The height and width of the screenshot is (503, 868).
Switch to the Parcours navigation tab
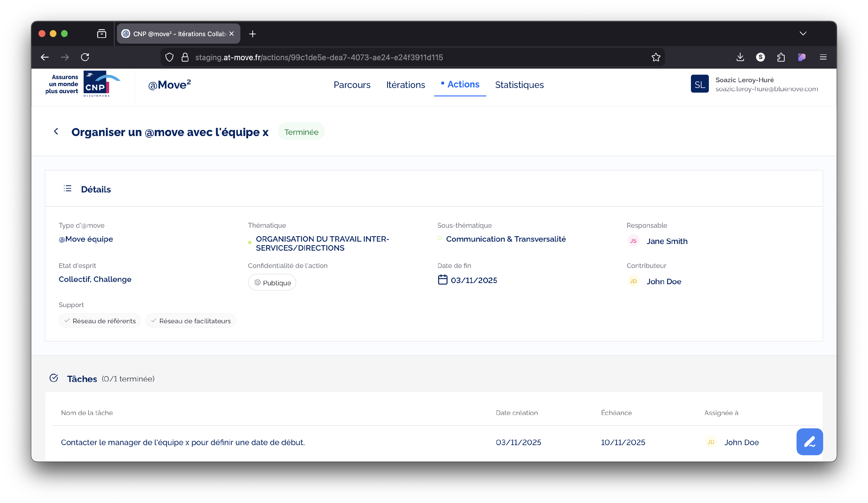click(352, 85)
